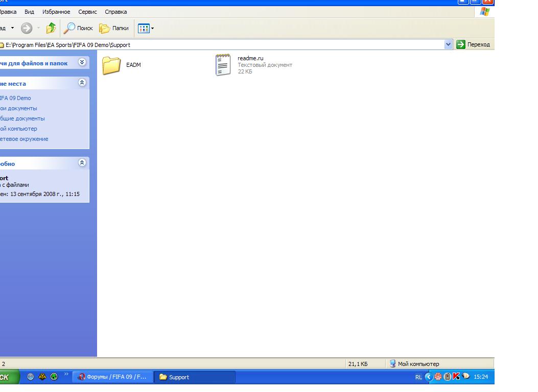
Task: Open the My Documents link in sidebar
Action: [18, 108]
